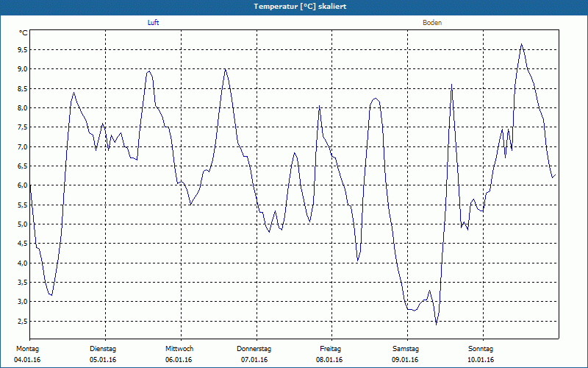Click the 7,0 y-axis value
Screen dimensions: 588x368
(24, 146)
